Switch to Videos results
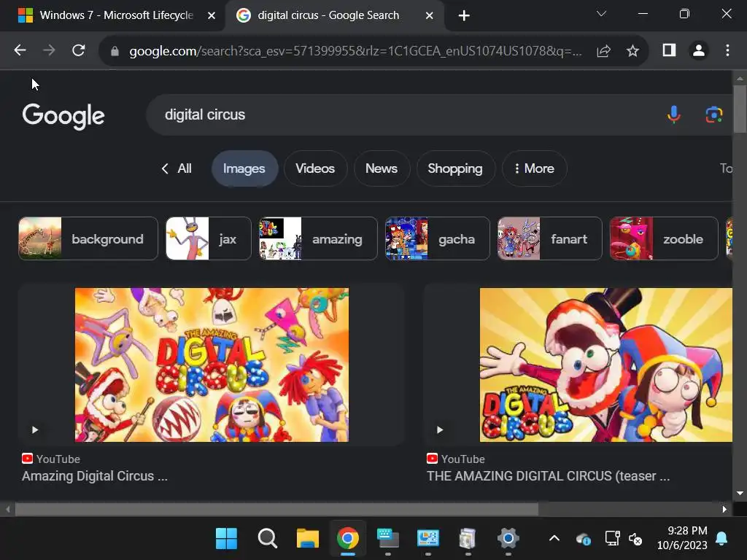Image resolution: width=747 pixels, height=560 pixels. (315, 168)
